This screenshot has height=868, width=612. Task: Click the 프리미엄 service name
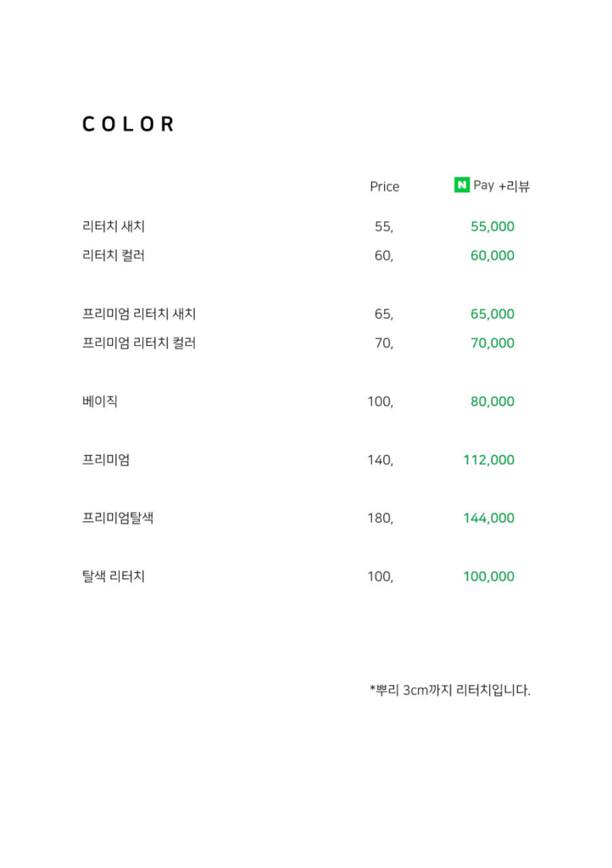pos(106,460)
